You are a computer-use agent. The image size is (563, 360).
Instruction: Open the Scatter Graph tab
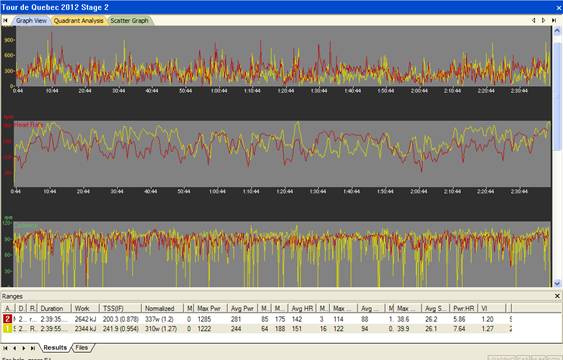130,21
